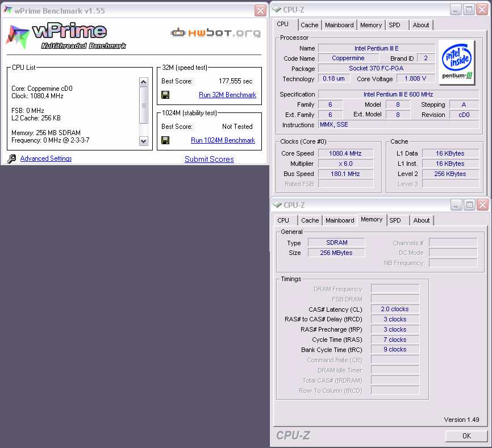This screenshot has width=492, height=448.
Task: Click the 32M best score '177,555 sec'
Action: tap(235, 81)
